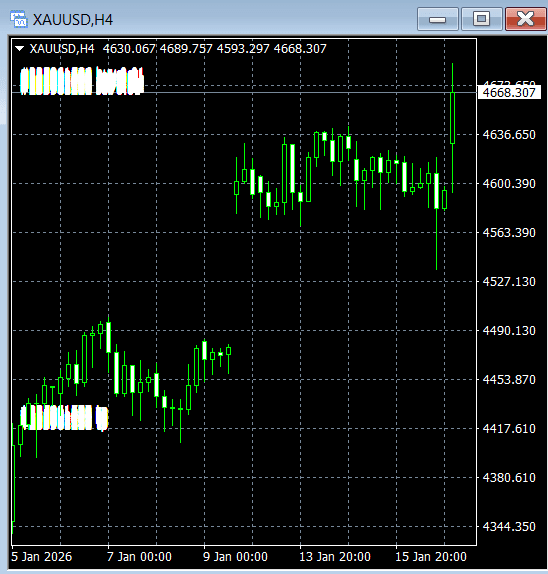Click the 13 Jan 20:00 time label

(335, 557)
